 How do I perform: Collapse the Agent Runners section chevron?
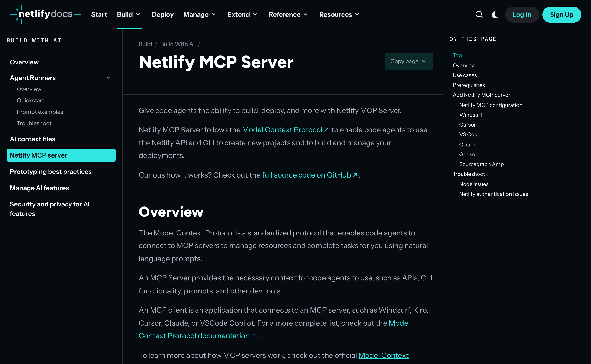coord(108,78)
